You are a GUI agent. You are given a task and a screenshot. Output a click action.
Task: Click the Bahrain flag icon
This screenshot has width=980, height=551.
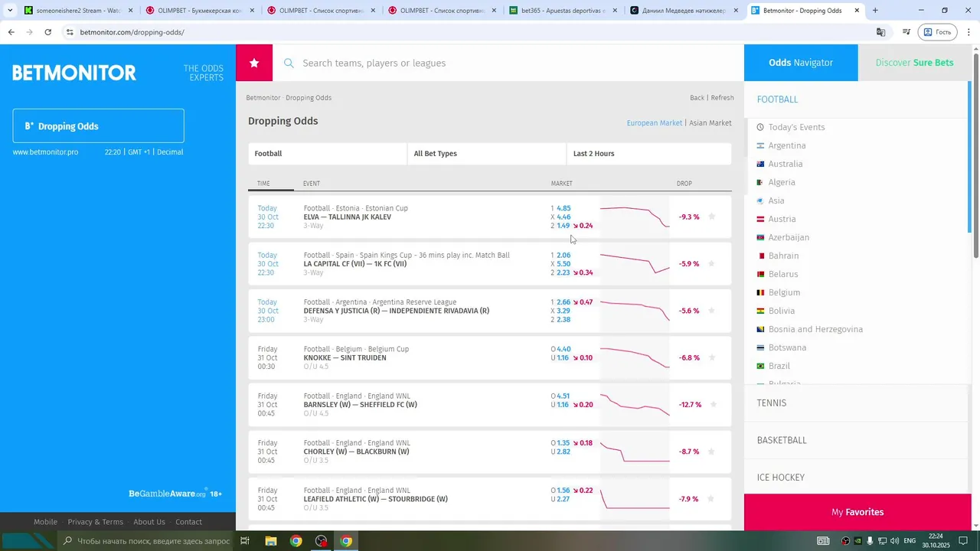[760, 256]
